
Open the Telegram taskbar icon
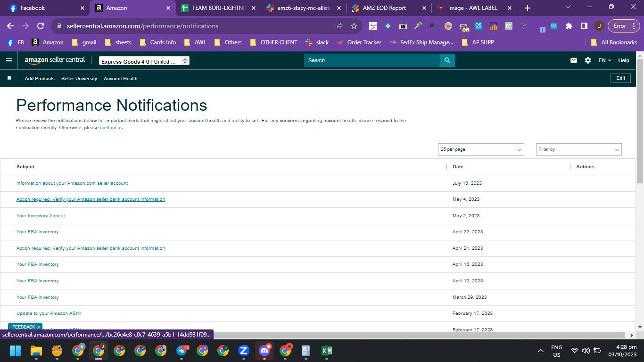point(182,351)
